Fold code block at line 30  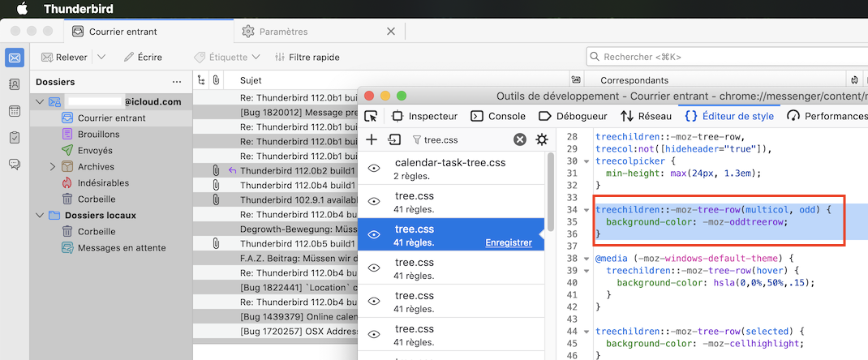point(587,161)
